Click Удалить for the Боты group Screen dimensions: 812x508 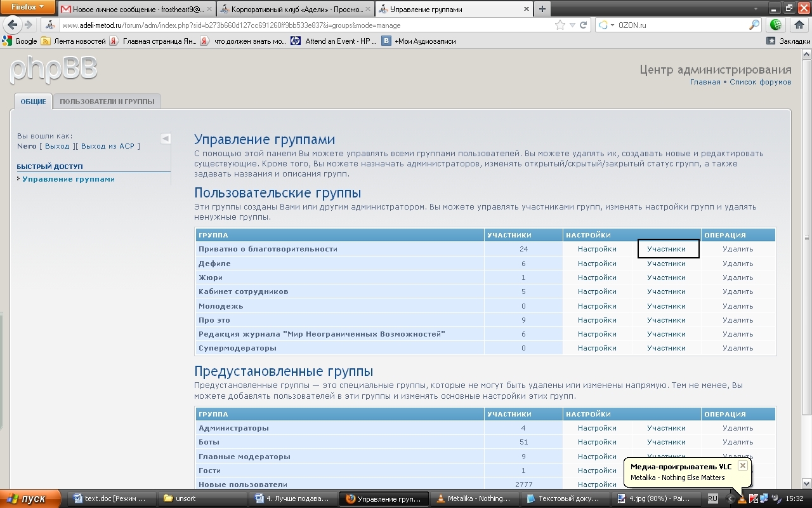[x=738, y=442]
